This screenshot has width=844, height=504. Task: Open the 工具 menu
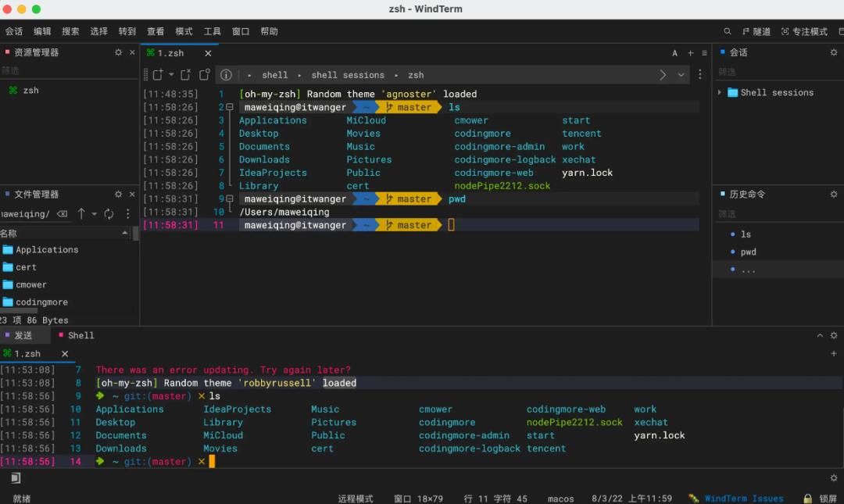pyautogui.click(x=212, y=31)
